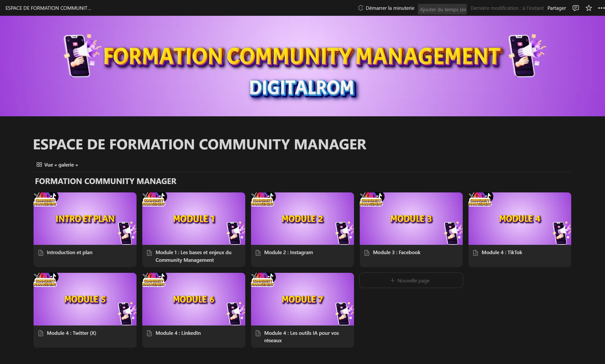605x364 pixels.
Task: Click the FORMATION COMMUNITY MANAGER database title
Action: point(106,181)
